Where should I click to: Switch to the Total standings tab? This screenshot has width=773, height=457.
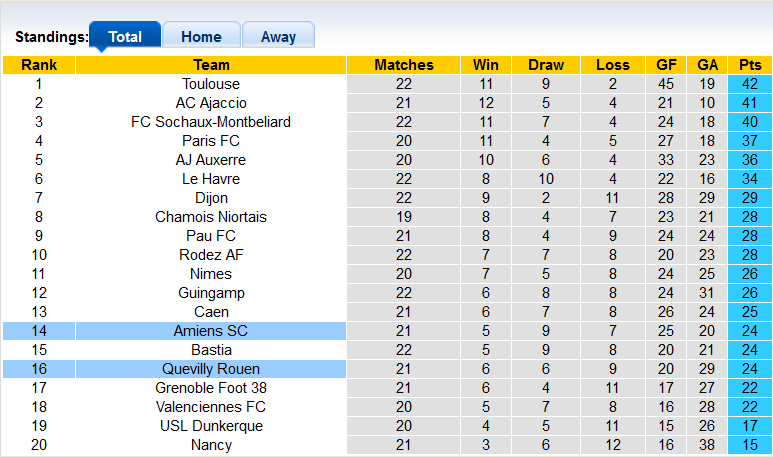pos(125,36)
